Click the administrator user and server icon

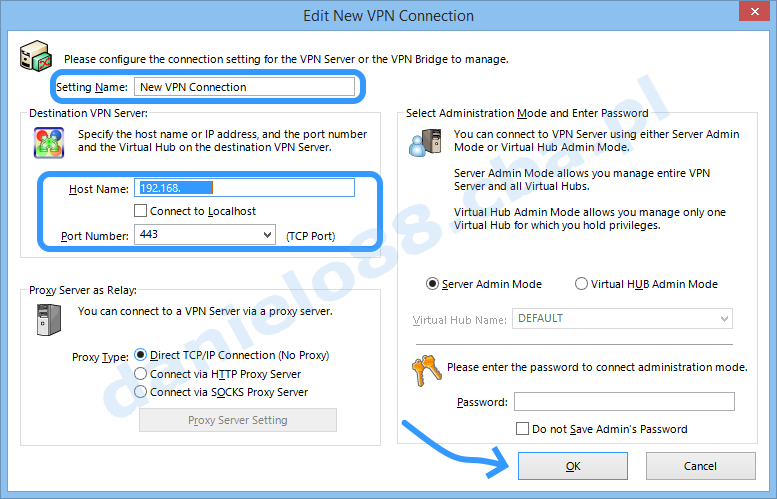tap(425, 143)
